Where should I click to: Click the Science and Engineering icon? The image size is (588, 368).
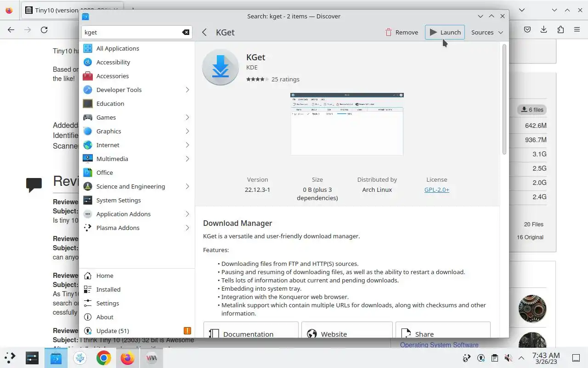pyautogui.click(x=88, y=186)
